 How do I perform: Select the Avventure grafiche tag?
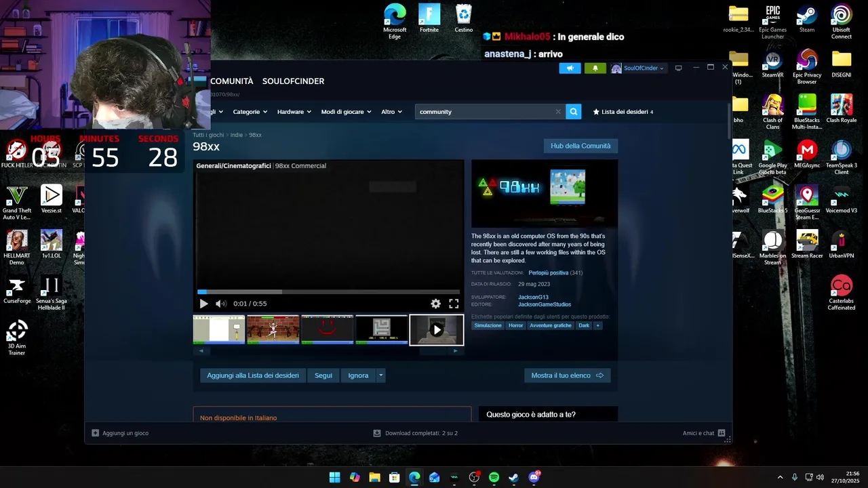551,325
